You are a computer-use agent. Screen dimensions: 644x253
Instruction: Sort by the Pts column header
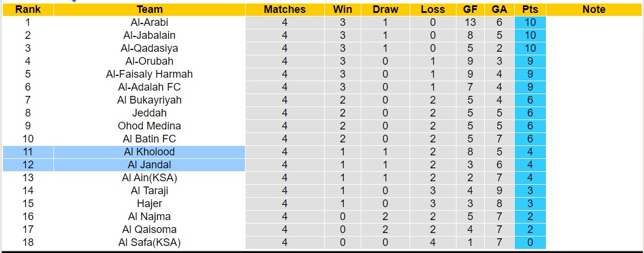529,9
